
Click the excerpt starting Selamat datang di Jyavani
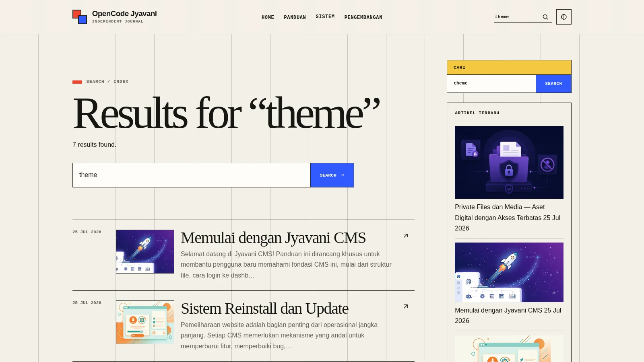tap(286, 265)
